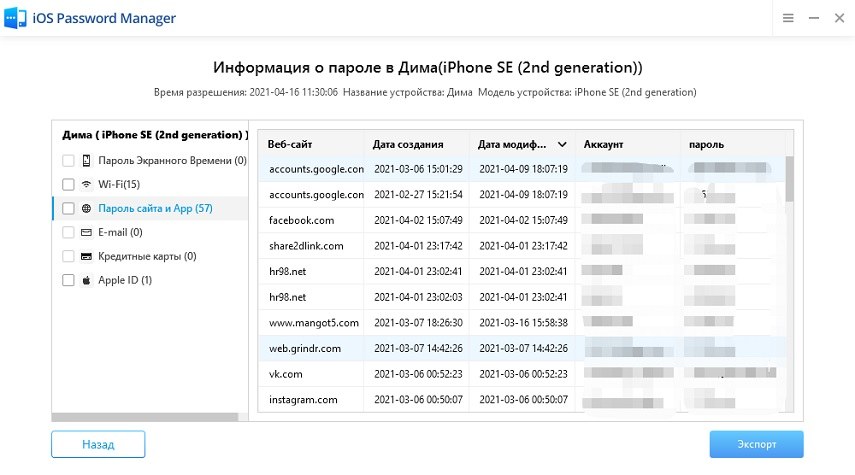
Task: Click the E-mail envelope icon
Action: (x=86, y=232)
